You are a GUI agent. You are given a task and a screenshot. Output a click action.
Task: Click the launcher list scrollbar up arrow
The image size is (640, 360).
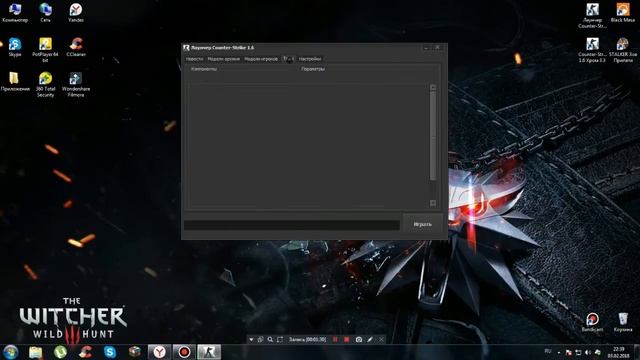click(x=433, y=87)
